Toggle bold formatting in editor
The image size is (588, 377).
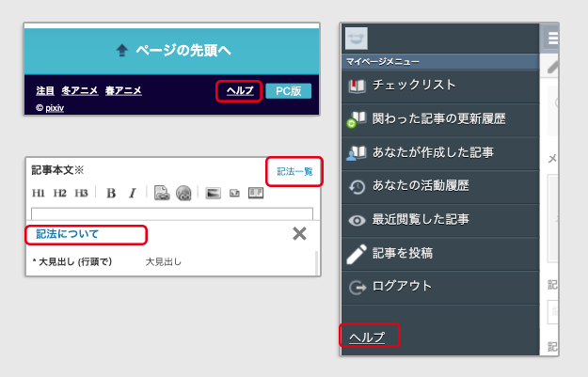pyautogui.click(x=111, y=193)
